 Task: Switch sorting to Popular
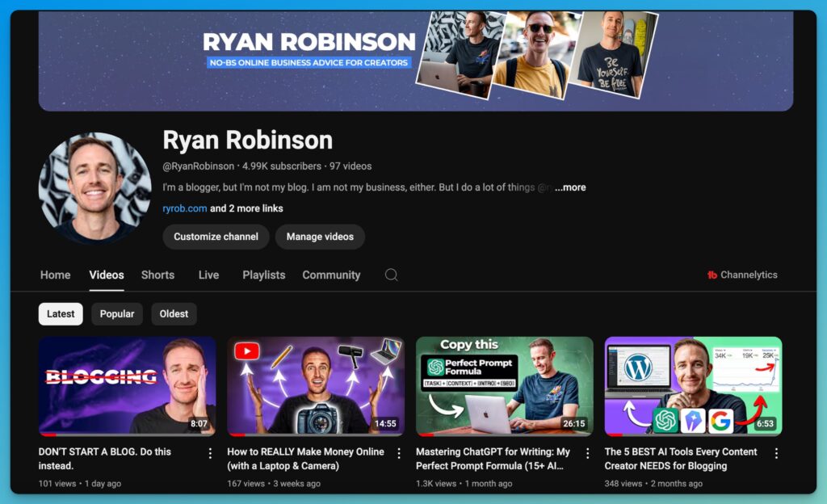(116, 313)
